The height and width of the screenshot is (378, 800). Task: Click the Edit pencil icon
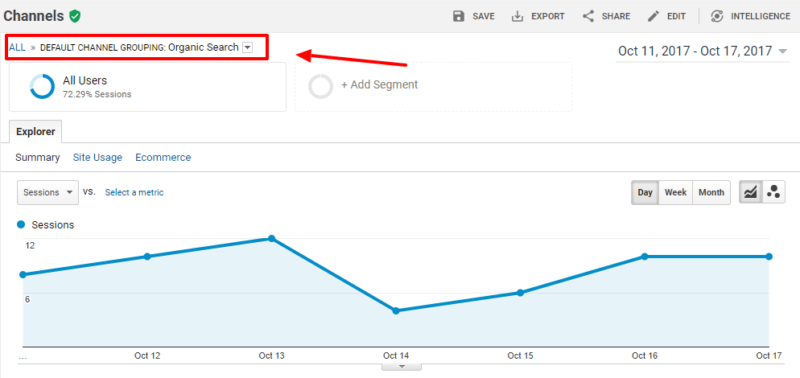tap(653, 16)
